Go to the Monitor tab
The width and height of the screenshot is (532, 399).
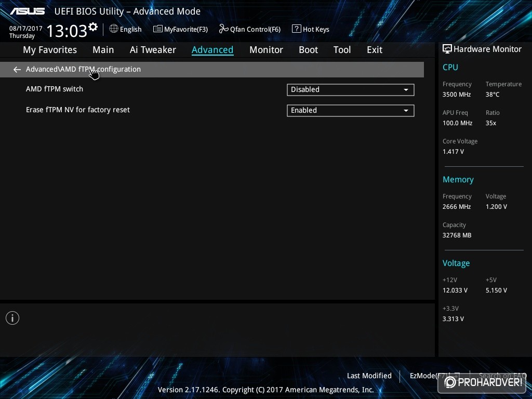coord(266,50)
